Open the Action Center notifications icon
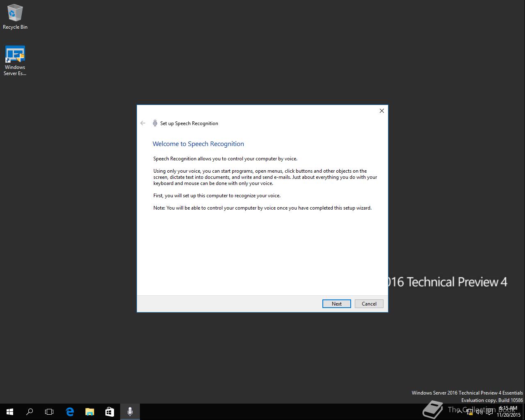 pos(489,412)
